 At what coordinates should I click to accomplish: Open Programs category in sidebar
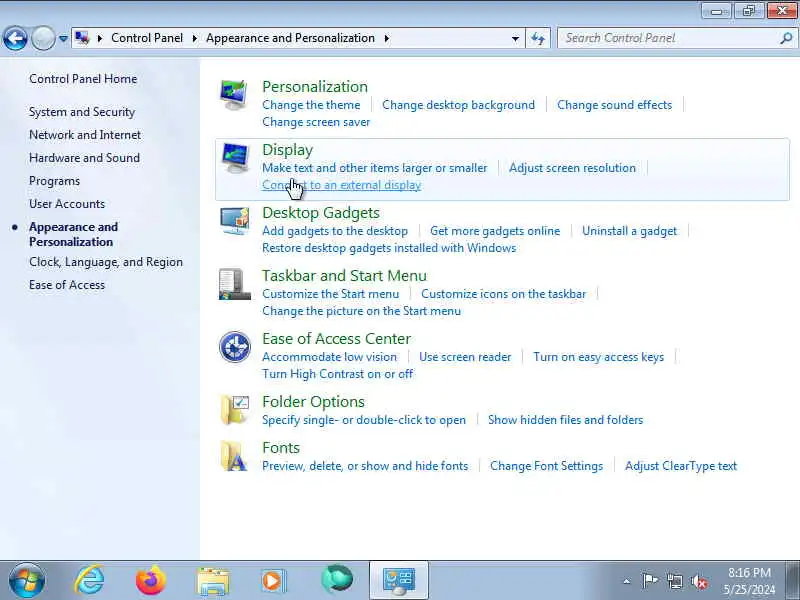55,181
